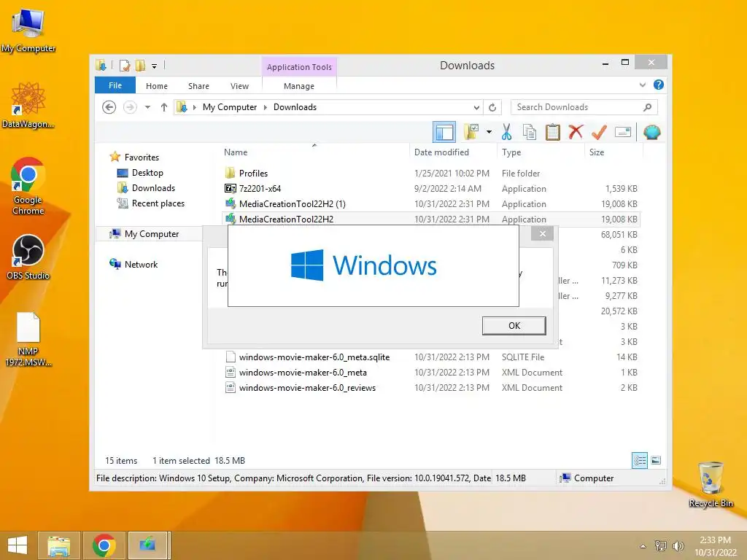Image resolution: width=747 pixels, height=560 pixels.
Task: Toggle the navigation pane layout button
Action: point(444,132)
